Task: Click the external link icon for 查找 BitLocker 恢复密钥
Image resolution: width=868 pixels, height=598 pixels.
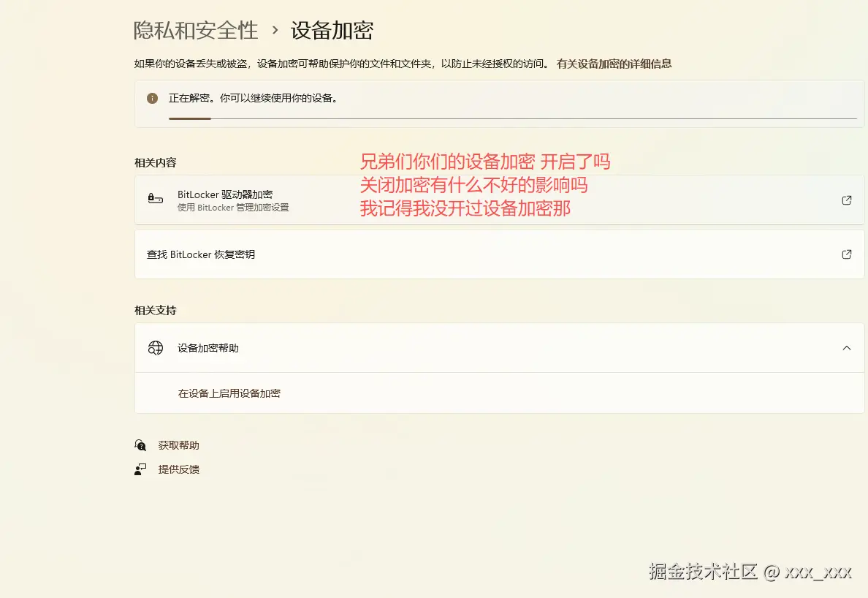Action: (x=846, y=254)
